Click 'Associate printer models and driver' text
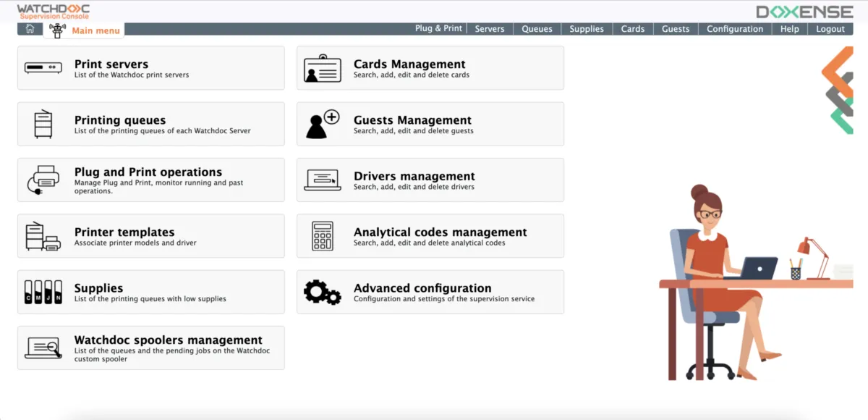The height and width of the screenshot is (420, 868). (135, 243)
